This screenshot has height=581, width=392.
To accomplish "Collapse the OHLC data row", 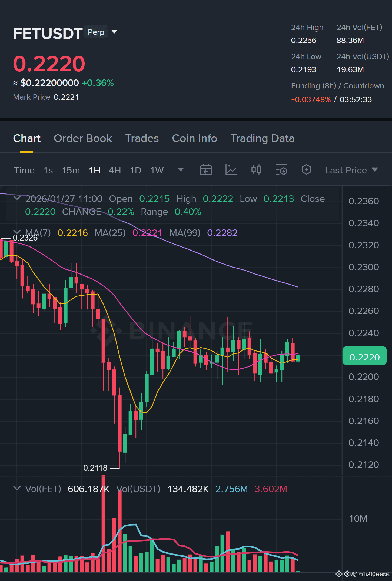I will click(17, 198).
